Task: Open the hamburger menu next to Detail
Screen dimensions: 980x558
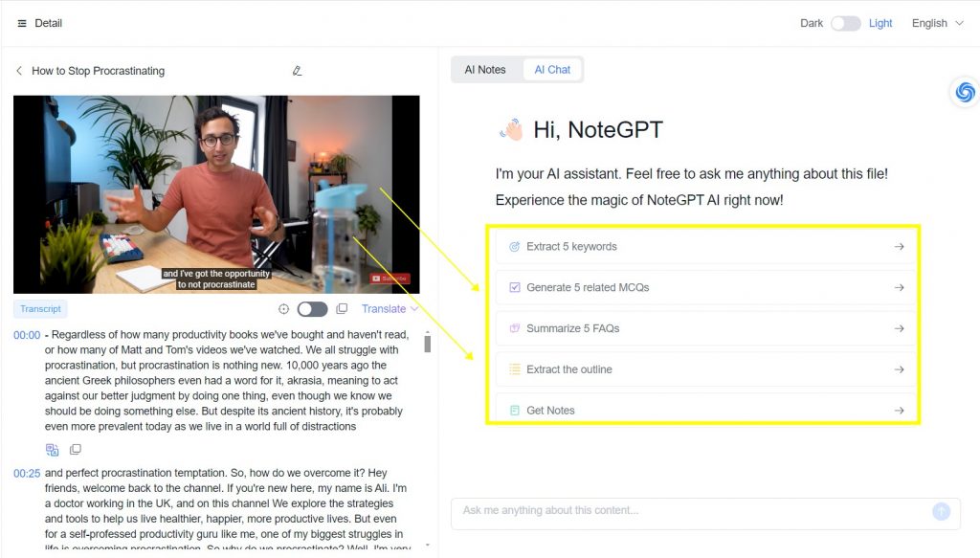Action: pyautogui.click(x=20, y=22)
